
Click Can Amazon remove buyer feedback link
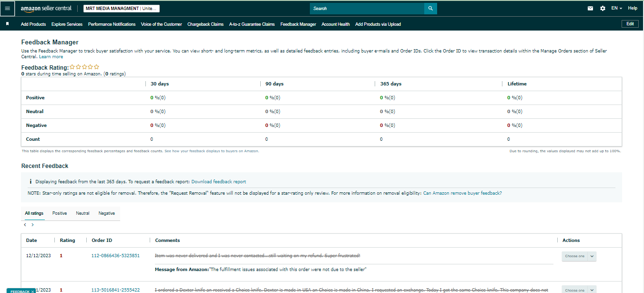coord(462,193)
